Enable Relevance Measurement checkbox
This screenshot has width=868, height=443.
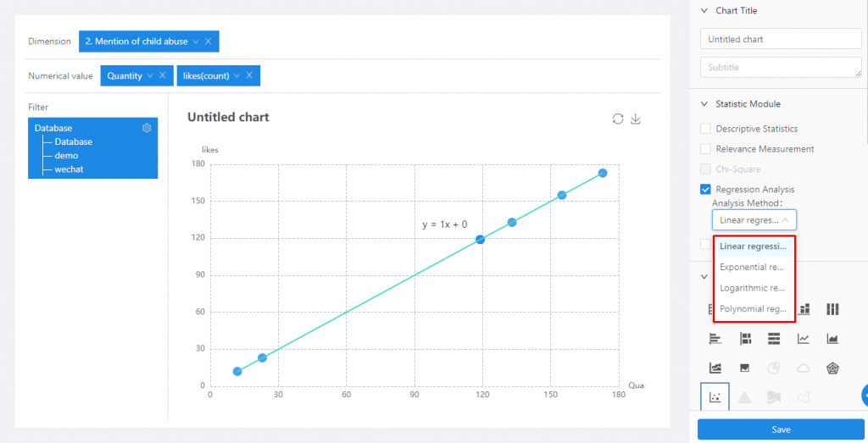point(705,149)
